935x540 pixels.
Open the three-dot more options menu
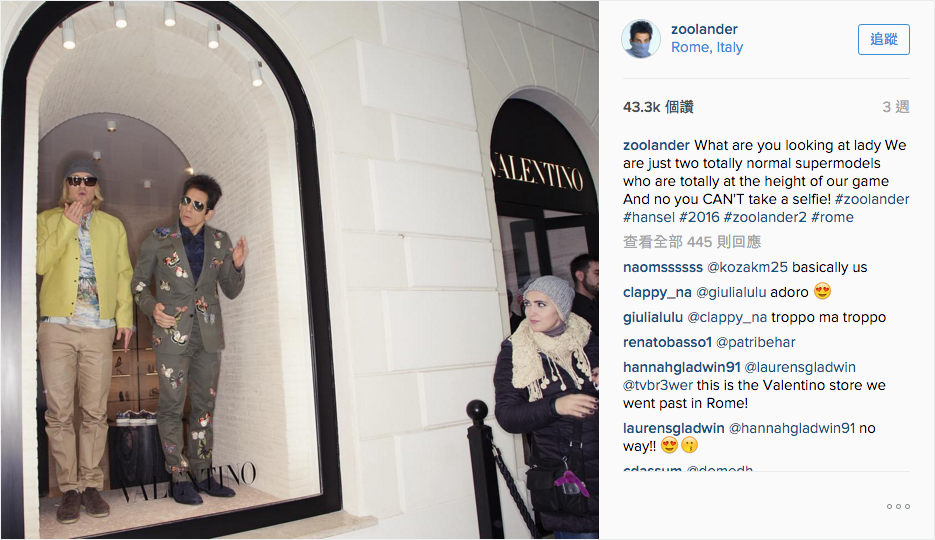[x=898, y=507]
